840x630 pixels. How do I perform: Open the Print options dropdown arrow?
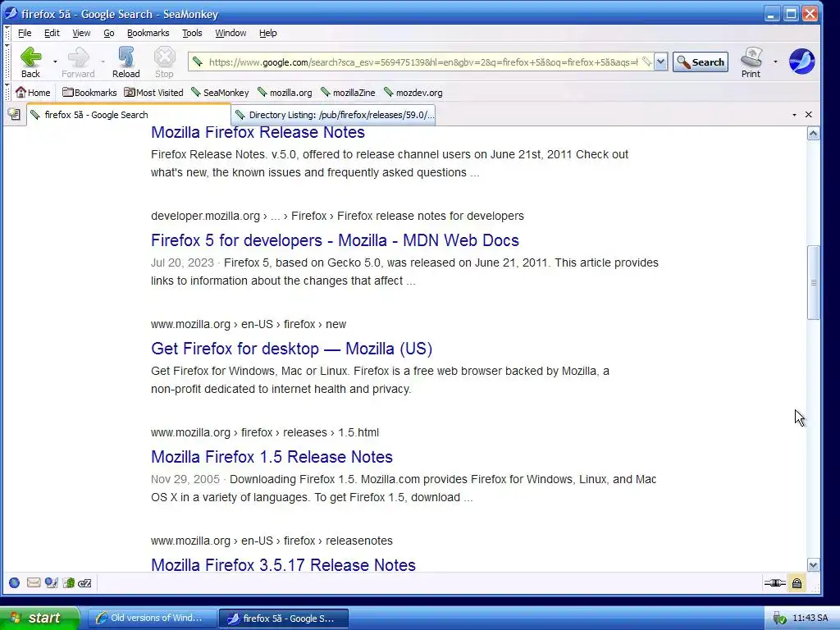pos(775,62)
